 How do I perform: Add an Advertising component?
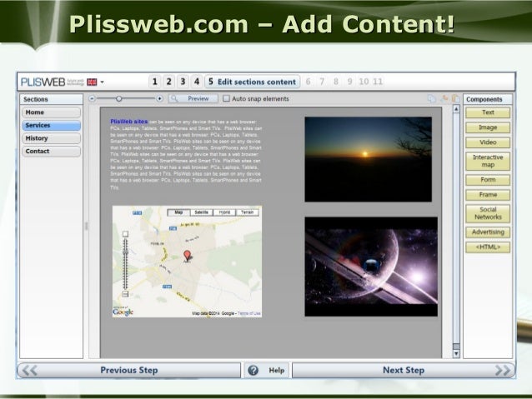click(x=488, y=232)
